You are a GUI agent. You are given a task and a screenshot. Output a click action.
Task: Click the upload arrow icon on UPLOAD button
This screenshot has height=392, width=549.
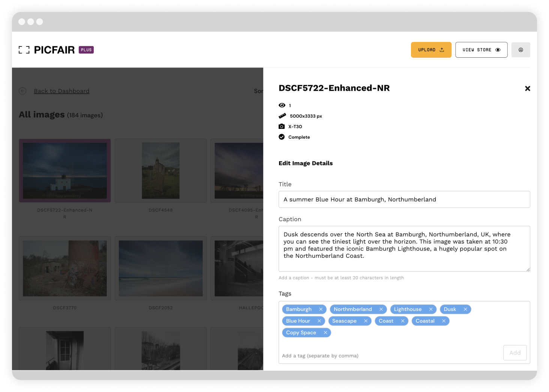tap(441, 49)
